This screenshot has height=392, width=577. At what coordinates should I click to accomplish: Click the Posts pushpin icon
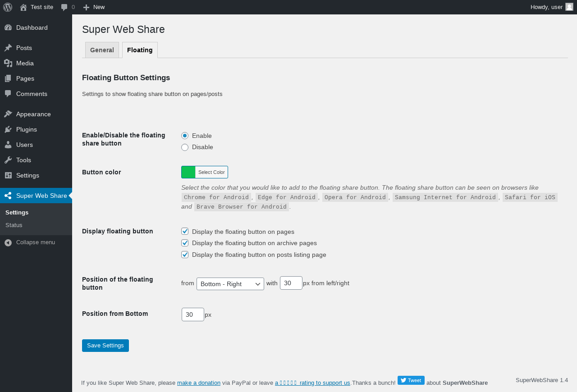tap(8, 48)
